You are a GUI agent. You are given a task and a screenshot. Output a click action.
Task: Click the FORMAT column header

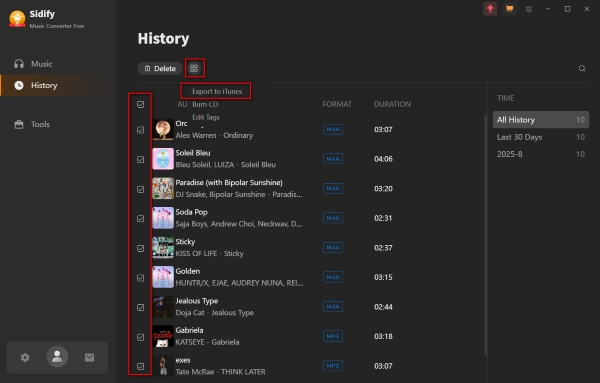pyautogui.click(x=337, y=104)
